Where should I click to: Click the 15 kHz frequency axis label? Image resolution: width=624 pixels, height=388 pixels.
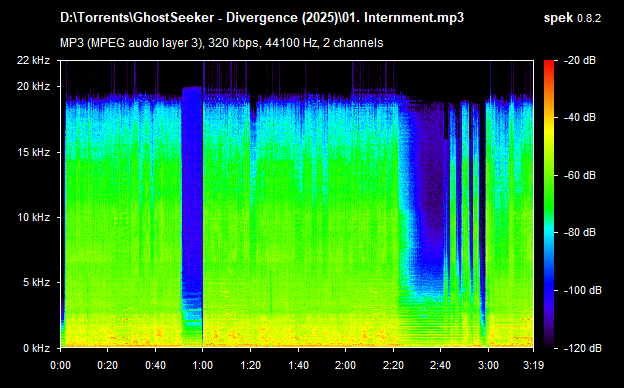point(33,152)
